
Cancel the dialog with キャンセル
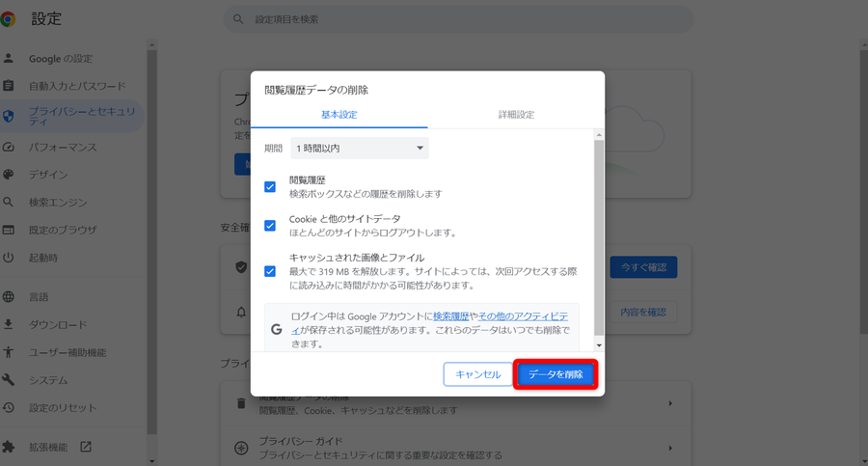tap(477, 374)
